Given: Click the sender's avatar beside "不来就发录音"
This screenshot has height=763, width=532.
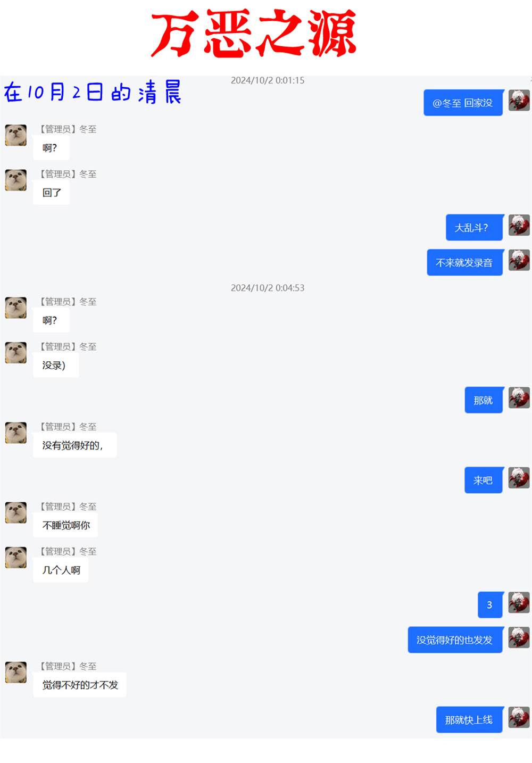Looking at the screenshot, I should (519, 260).
